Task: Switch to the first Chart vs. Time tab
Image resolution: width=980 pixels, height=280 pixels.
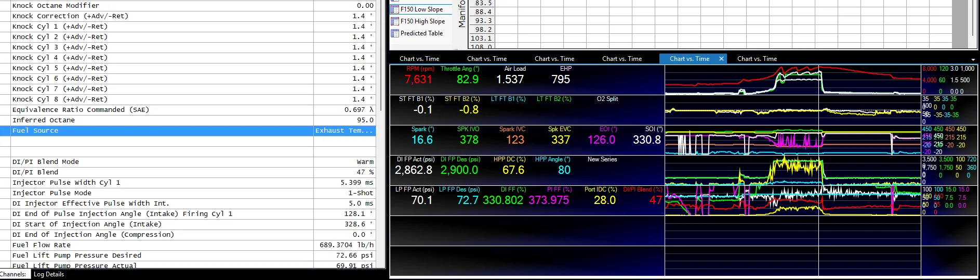Action: (419, 59)
